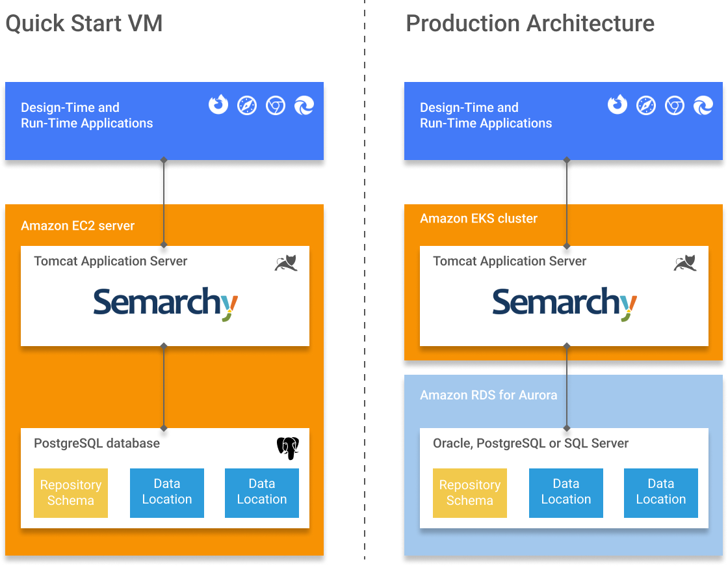
Task: Select first Data Location box in PostgreSQL database
Action: (167, 493)
